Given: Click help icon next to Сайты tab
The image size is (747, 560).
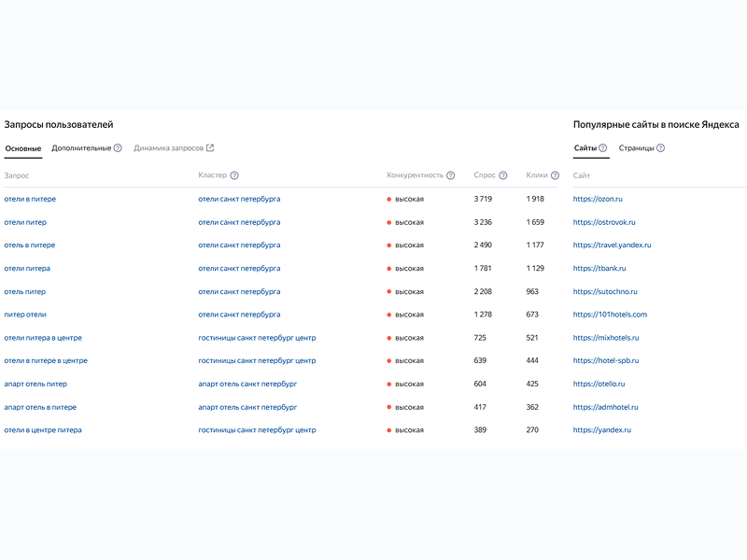Looking at the screenshot, I should 603,148.
